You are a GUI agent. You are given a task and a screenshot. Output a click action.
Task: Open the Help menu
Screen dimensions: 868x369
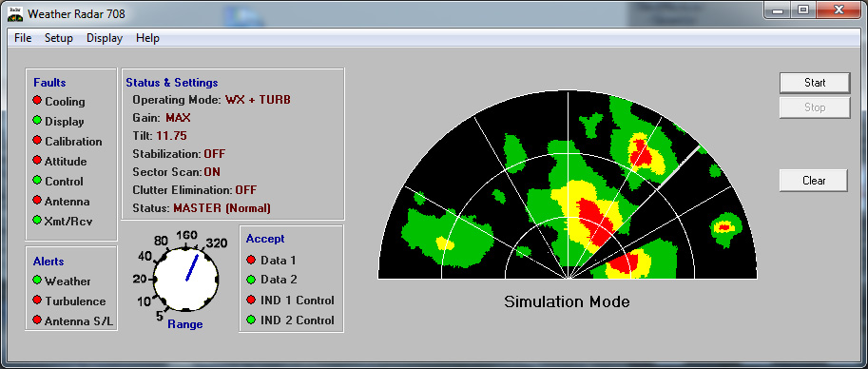coord(147,38)
